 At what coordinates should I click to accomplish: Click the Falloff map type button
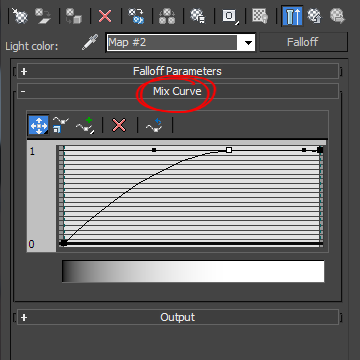point(303,42)
